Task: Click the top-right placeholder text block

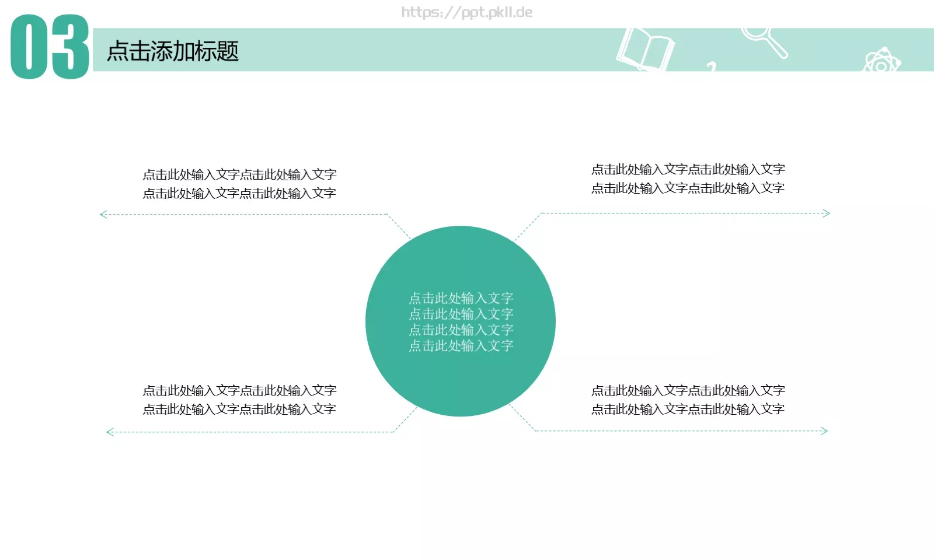Action: (689, 178)
